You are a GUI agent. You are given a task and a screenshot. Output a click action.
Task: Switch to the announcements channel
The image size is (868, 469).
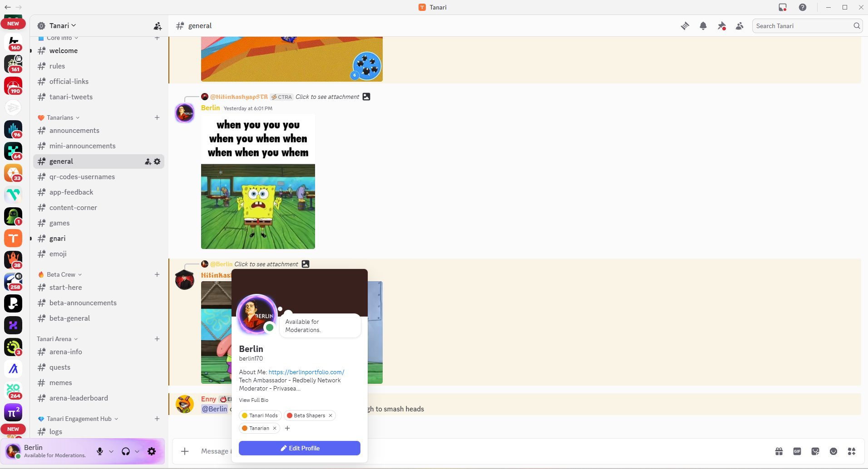[x=74, y=131]
